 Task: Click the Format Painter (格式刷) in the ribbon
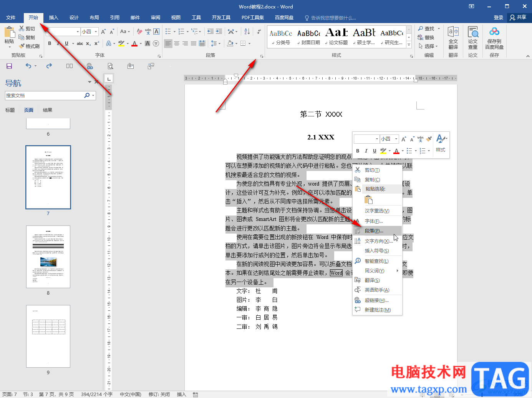click(x=29, y=46)
